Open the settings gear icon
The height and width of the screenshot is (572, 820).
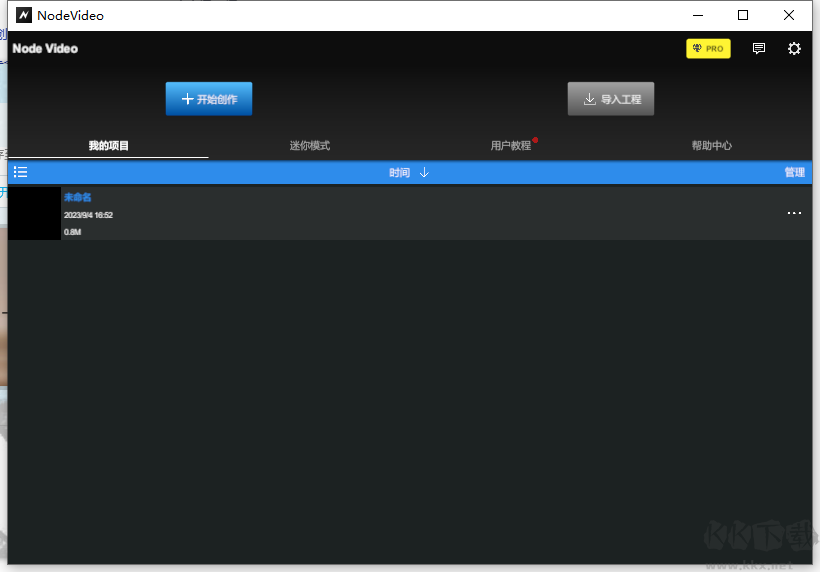click(x=794, y=49)
